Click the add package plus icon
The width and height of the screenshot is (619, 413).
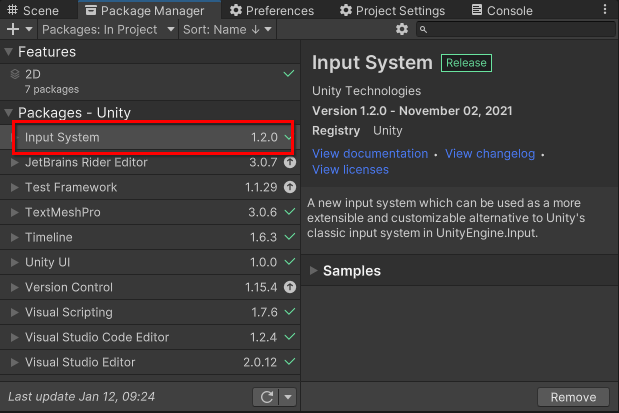pyautogui.click(x=13, y=29)
